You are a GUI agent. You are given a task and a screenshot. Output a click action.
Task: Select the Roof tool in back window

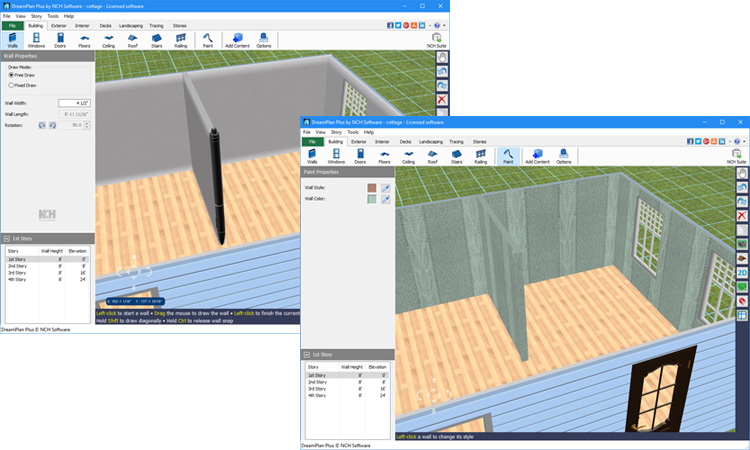click(132, 40)
